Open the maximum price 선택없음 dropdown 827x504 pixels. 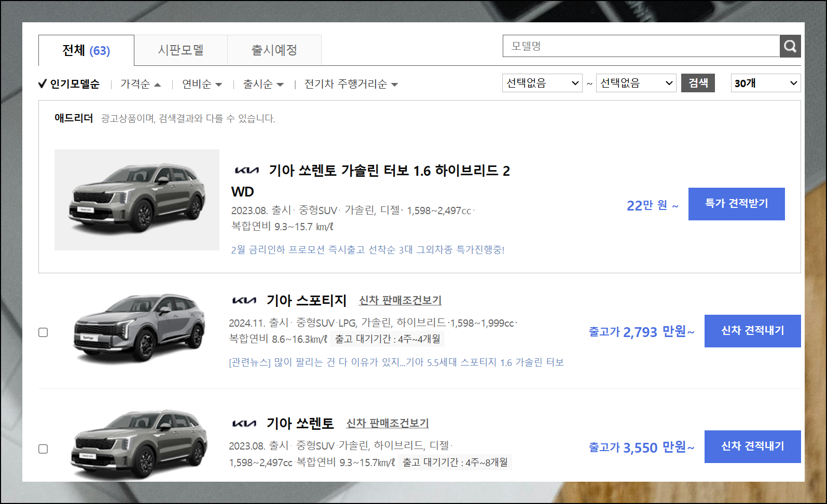(x=636, y=83)
